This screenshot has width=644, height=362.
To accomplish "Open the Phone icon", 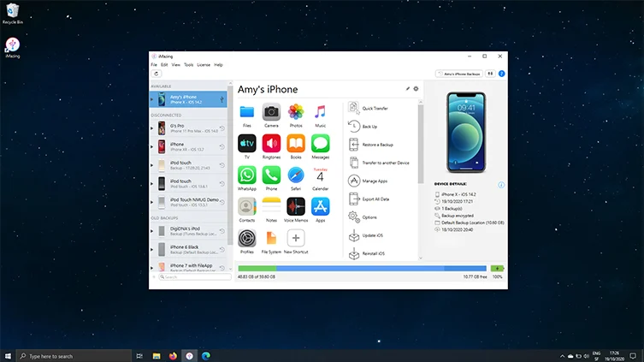I will 271,175.
